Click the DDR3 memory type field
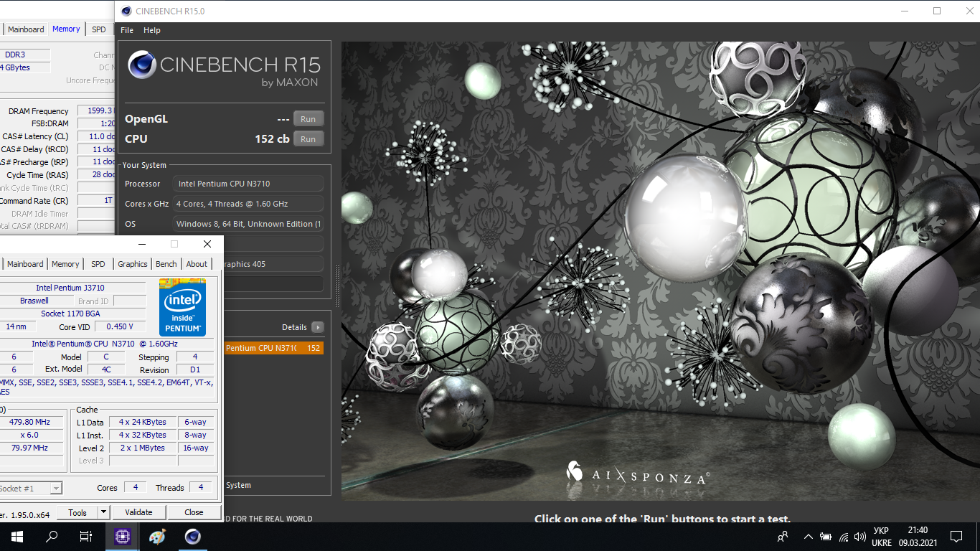This screenshot has height=551, width=980. pos(24,55)
